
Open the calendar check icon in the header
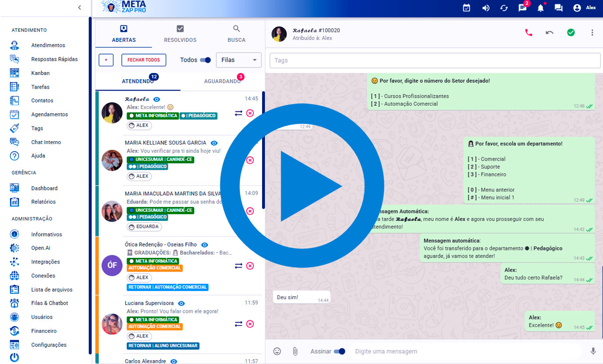(466, 8)
